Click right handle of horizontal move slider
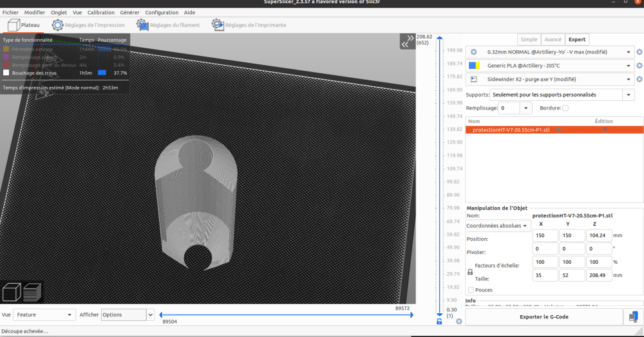Viewport: 644px width, 337px height. pyautogui.click(x=412, y=315)
